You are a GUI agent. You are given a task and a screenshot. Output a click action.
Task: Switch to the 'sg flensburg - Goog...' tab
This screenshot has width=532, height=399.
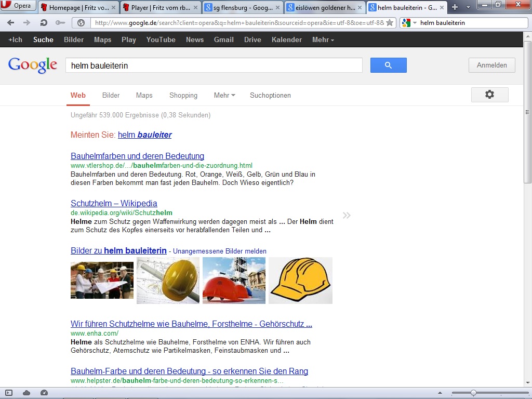[243, 7]
